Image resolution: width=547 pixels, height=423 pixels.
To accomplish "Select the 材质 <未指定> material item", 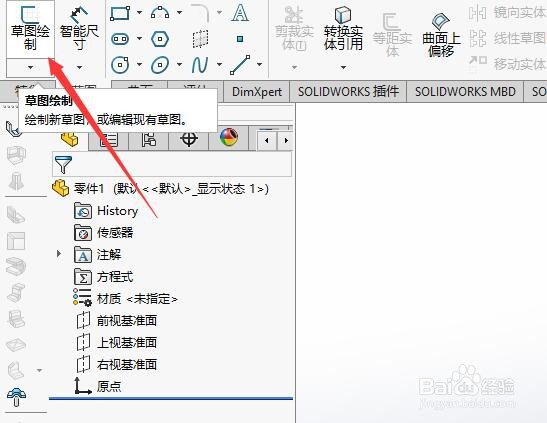I will pos(125,299).
